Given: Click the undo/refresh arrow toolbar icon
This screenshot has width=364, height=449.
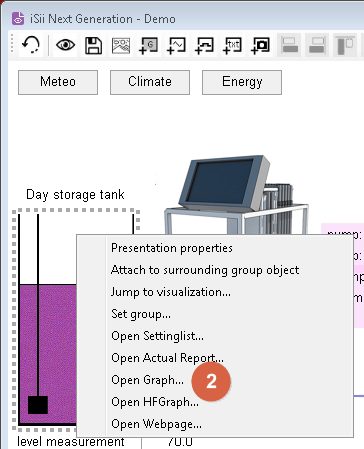Looking at the screenshot, I should (31, 45).
